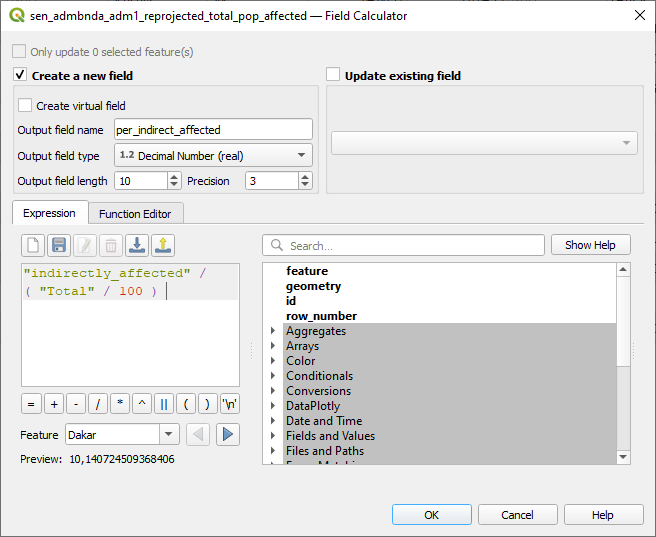This screenshot has height=537, width=656.
Task: Enable Create virtual field checkbox
Action: tap(25, 106)
